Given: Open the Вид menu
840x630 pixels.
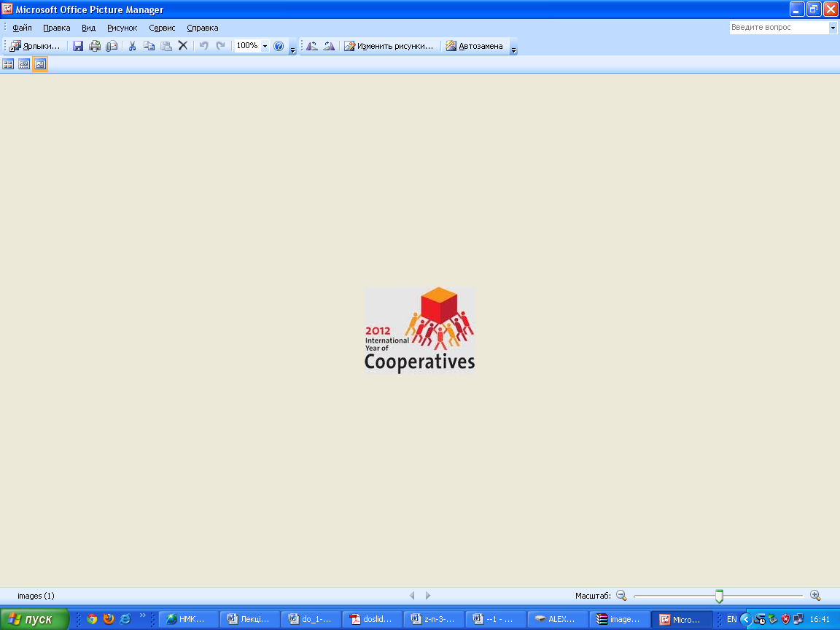Looking at the screenshot, I should click(88, 28).
